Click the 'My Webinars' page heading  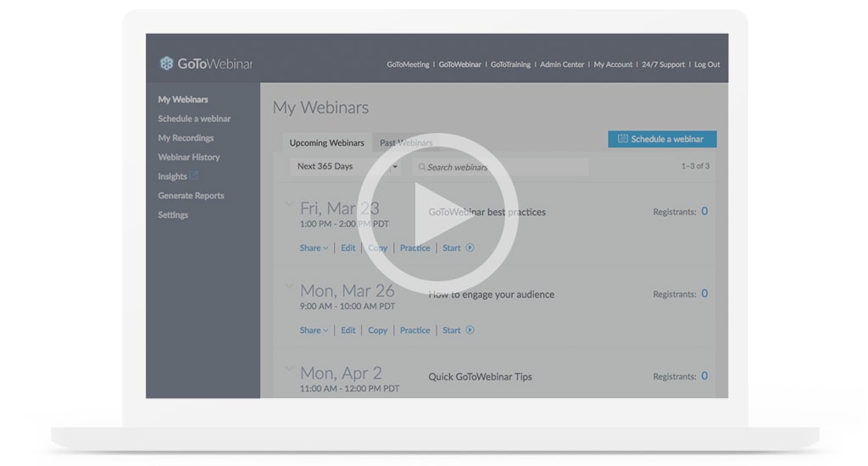(x=320, y=108)
